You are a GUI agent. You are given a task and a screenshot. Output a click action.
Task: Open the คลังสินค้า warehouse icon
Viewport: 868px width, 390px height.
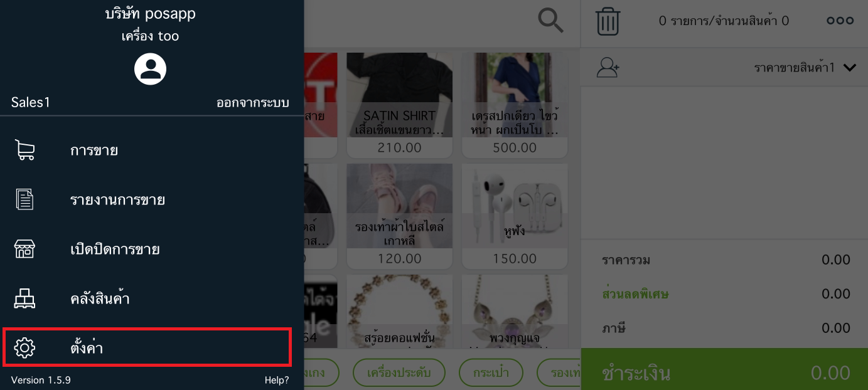coord(24,298)
